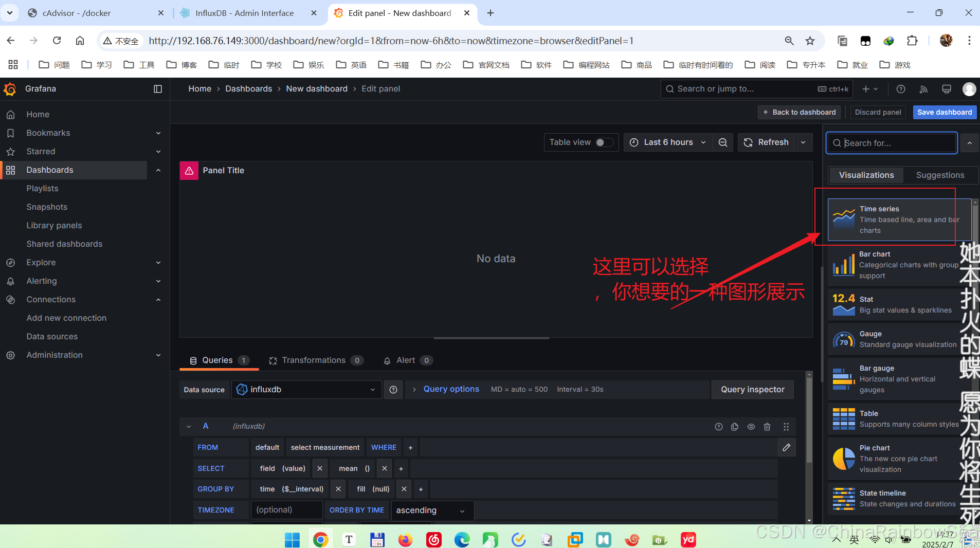The width and height of the screenshot is (980, 548).
Task: Dock the sidebar menu icon beside Grafana
Action: pos(158,89)
